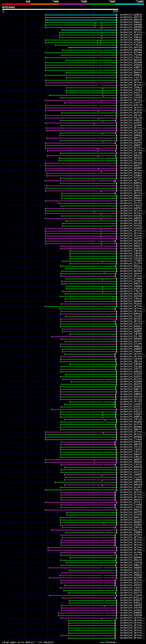Select hit label UniRef100_Q91V38
This screenshot has width=146, height=644.
pyautogui.click(x=131, y=130)
